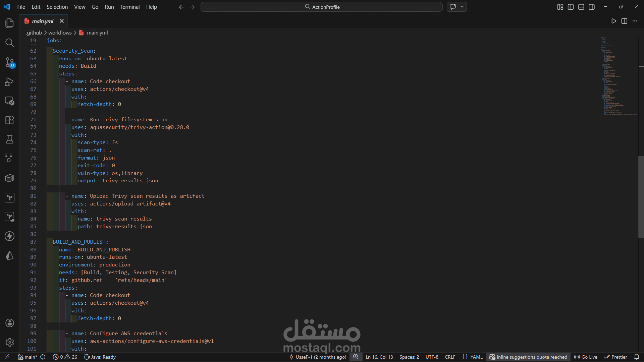Select the main.yml editor tab
The height and width of the screenshot is (362, 644).
(43, 21)
